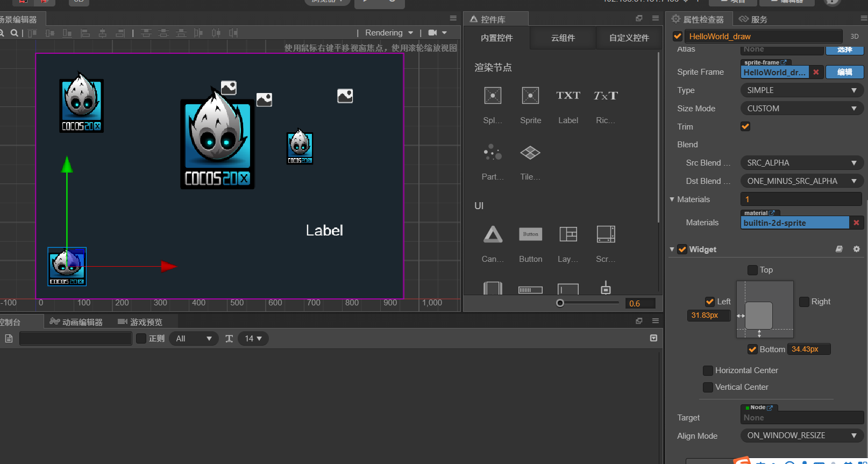Open the console log file icon
Image resolution: width=868 pixels, height=464 pixels.
pos(9,338)
